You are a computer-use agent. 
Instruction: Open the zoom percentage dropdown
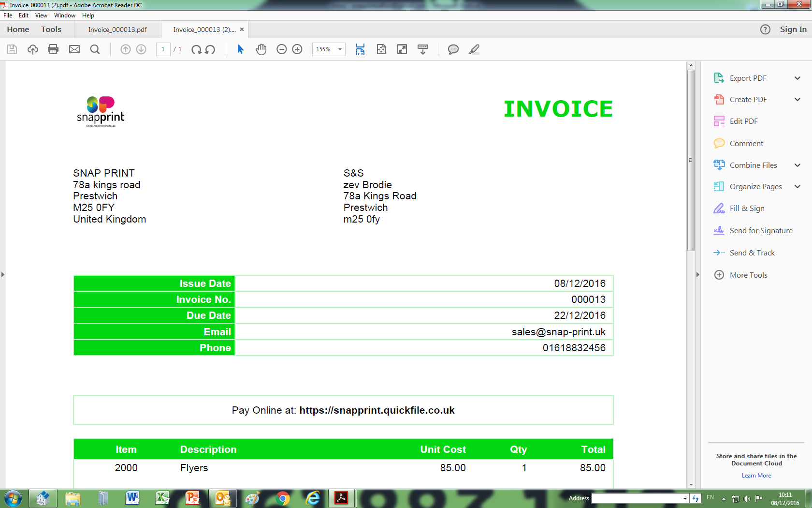coord(339,49)
